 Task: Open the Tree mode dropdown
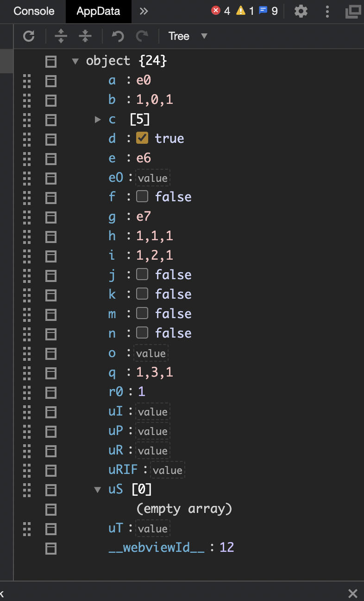tap(188, 36)
